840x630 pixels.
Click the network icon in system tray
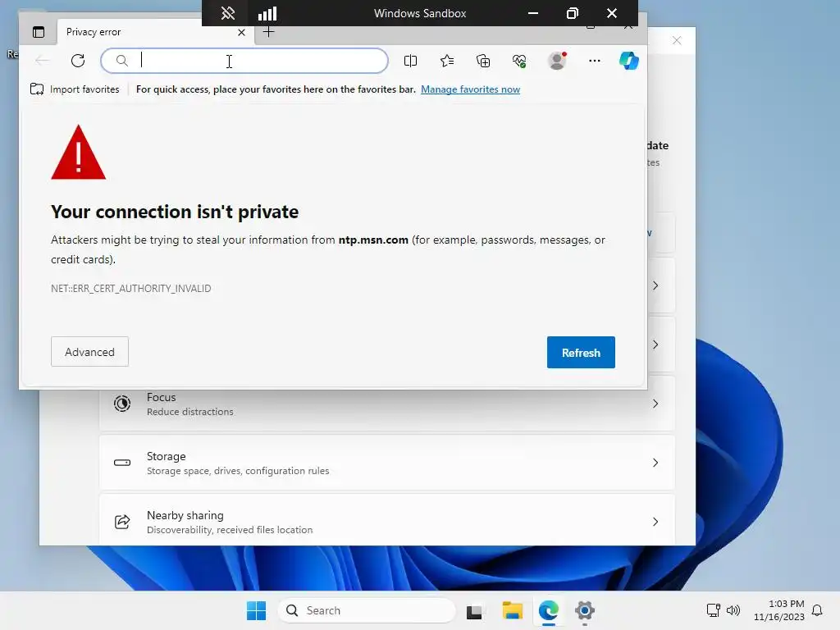(714, 610)
